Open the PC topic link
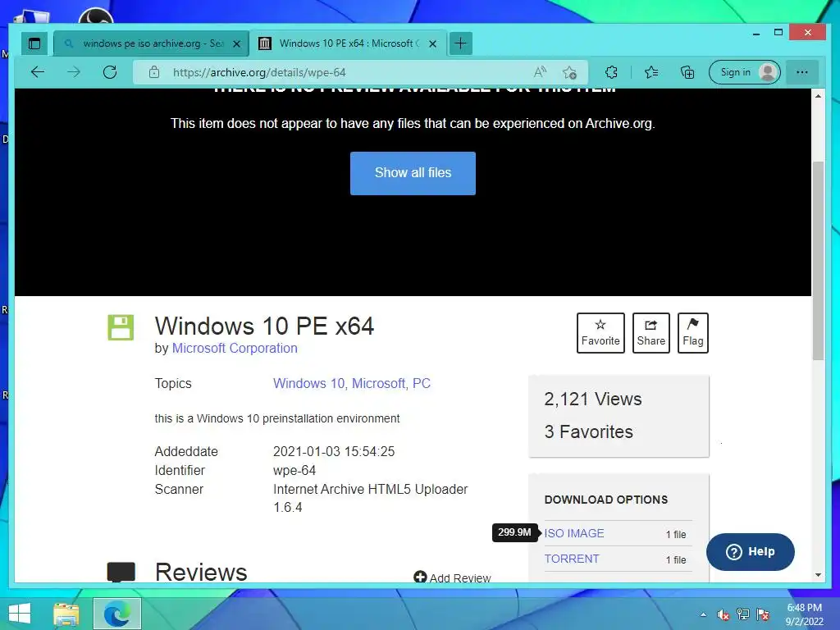Screen dimensions: 840x630 [x=422, y=384]
